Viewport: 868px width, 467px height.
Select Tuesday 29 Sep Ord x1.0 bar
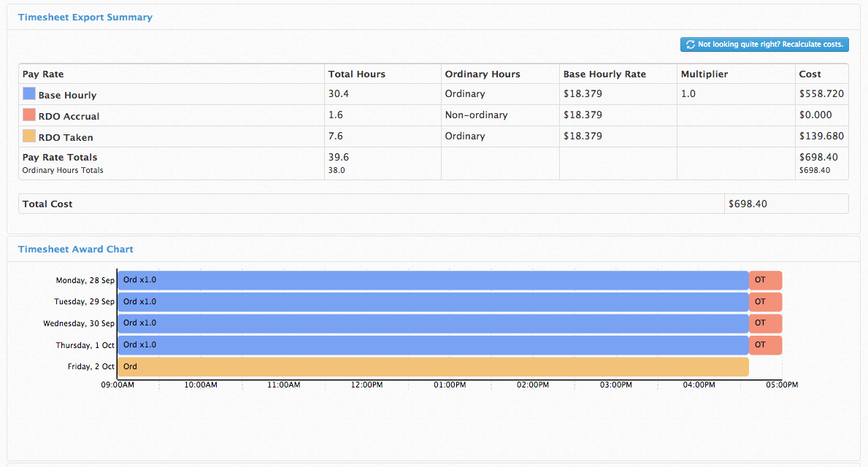pyautogui.click(x=433, y=301)
